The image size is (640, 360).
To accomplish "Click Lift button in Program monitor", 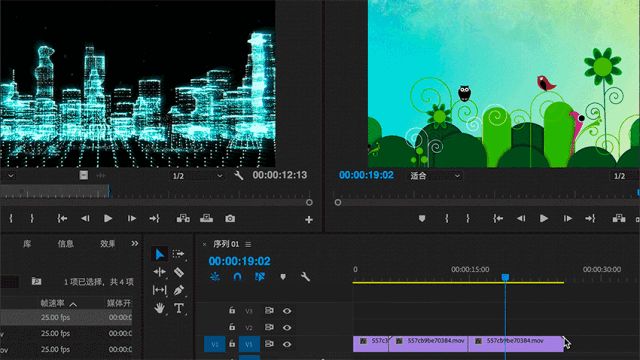I will [619, 218].
